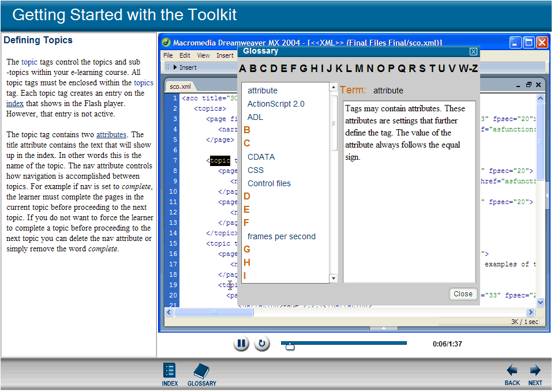The height and width of the screenshot is (392, 554).
Task: Jump to glossary letter S
Action: [x=422, y=69]
